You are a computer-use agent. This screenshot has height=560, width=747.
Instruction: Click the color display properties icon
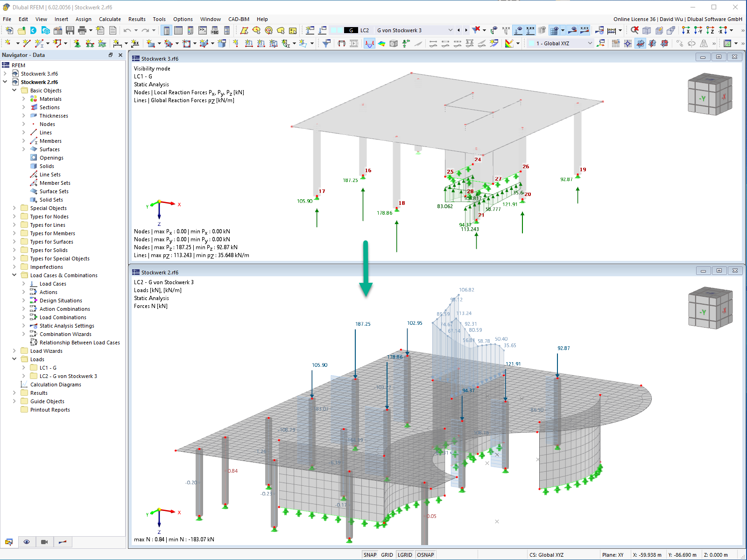click(x=509, y=43)
